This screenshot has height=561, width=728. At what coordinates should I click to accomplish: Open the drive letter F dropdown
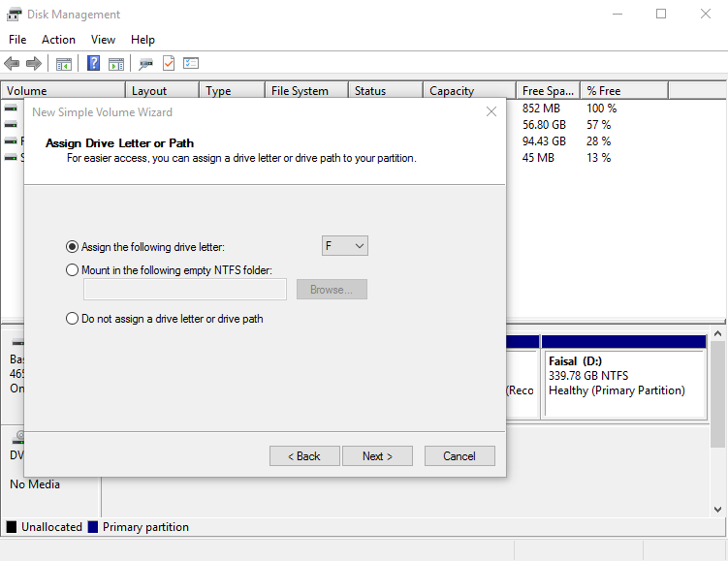345,246
